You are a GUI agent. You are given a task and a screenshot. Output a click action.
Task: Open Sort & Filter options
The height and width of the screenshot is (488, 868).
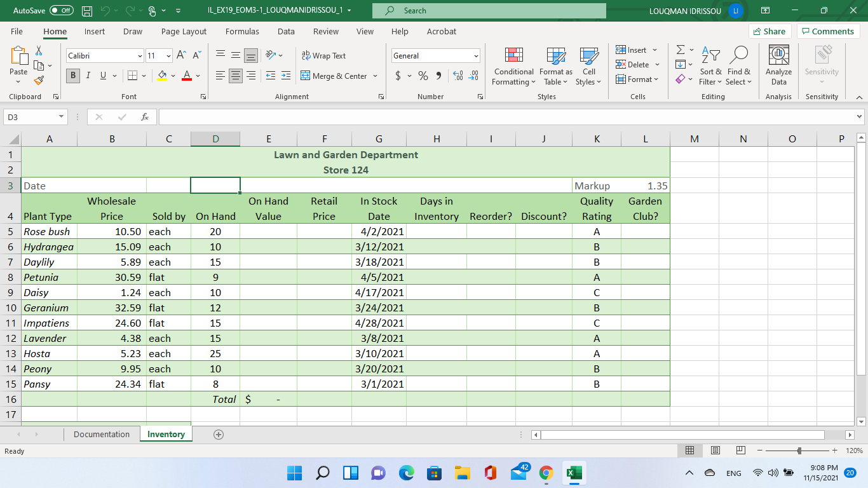[x=710, y=67]
